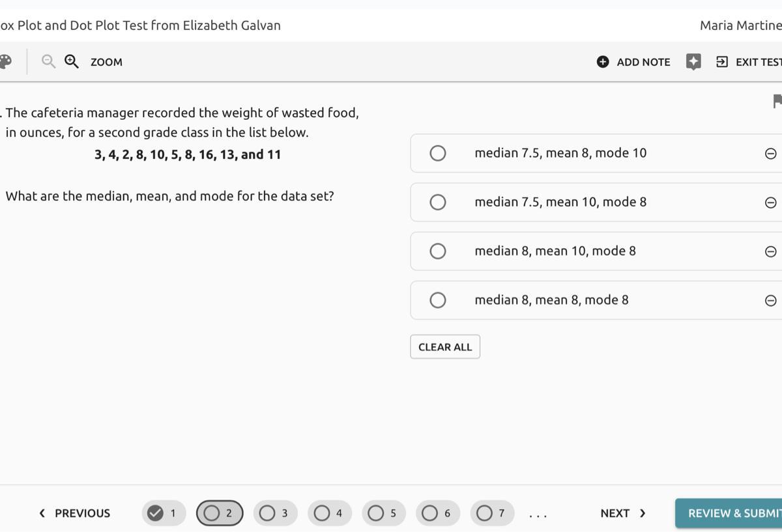Open the color palette theme icon

click(5, 62)
